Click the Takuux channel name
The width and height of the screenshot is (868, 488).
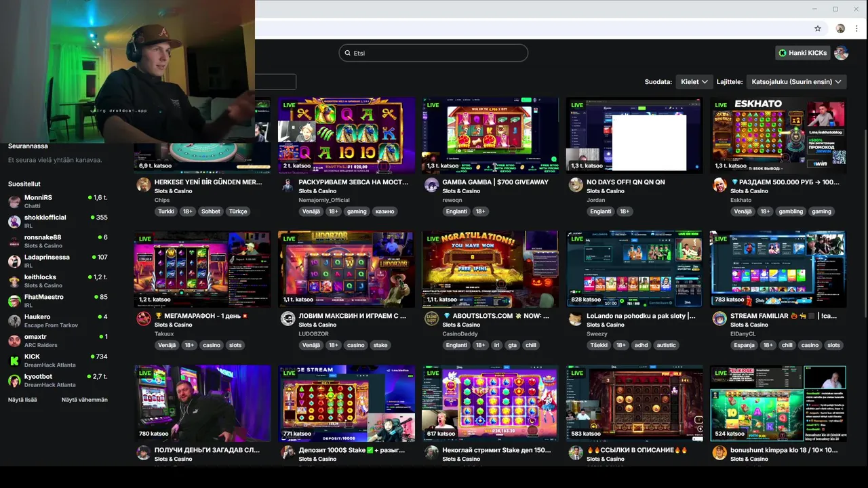tap(164, 333)
